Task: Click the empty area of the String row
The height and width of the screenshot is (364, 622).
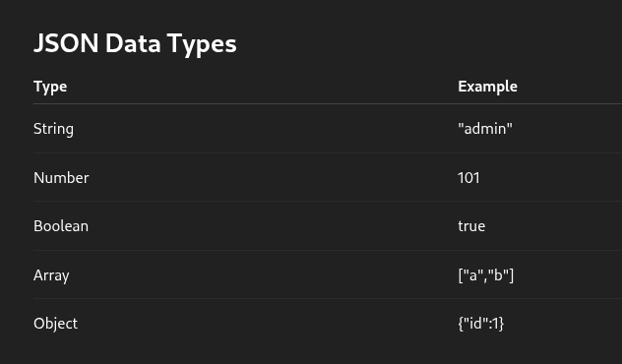Action: click(266, 129)
